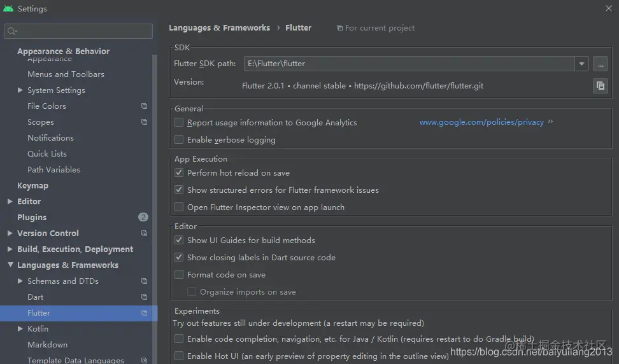
Task: Close the Settings dialog
Action: pos(608,8)
